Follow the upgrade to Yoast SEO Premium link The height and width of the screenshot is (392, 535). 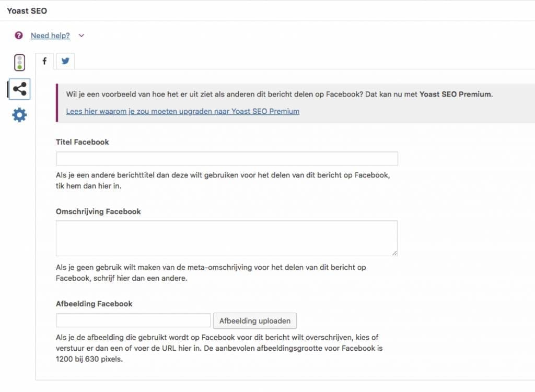pyautogui.click(x=182, y=111)
